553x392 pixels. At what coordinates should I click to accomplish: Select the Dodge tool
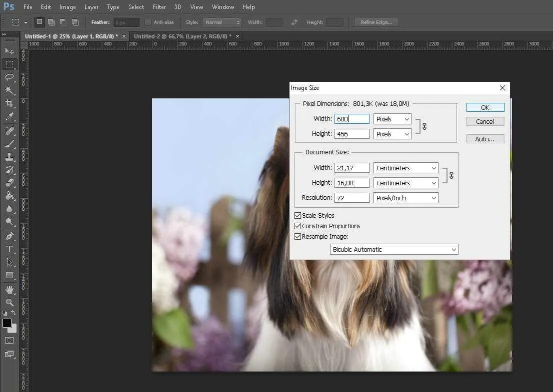9,222
